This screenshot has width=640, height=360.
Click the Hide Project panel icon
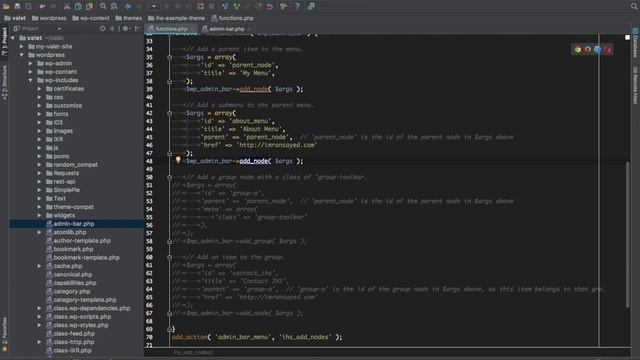(137, 29)
